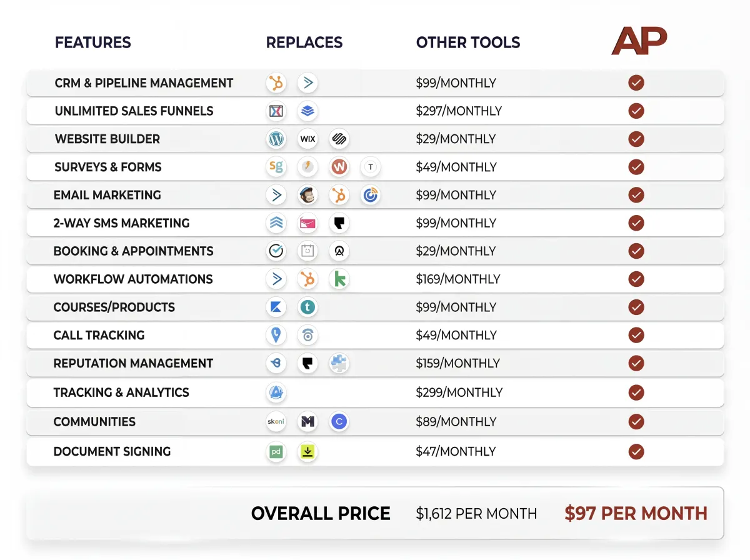Click the checkmark in the Email Marketing row

point(636,195)
